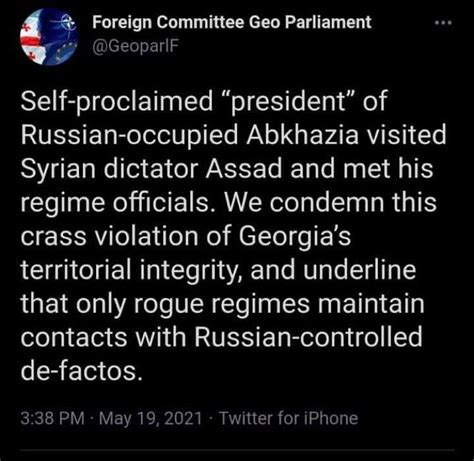Image resolution: width=474 pixels, height=461 pixels.
Task: Open the three-dot more options menu
Action: pos(444,23)
